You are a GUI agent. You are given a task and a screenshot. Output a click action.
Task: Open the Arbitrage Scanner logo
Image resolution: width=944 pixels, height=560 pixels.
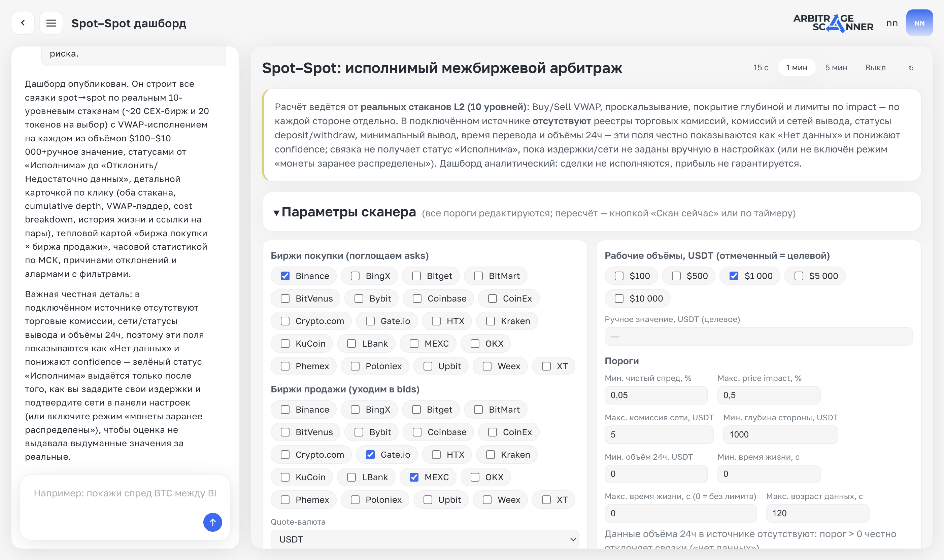click(833, 23)
